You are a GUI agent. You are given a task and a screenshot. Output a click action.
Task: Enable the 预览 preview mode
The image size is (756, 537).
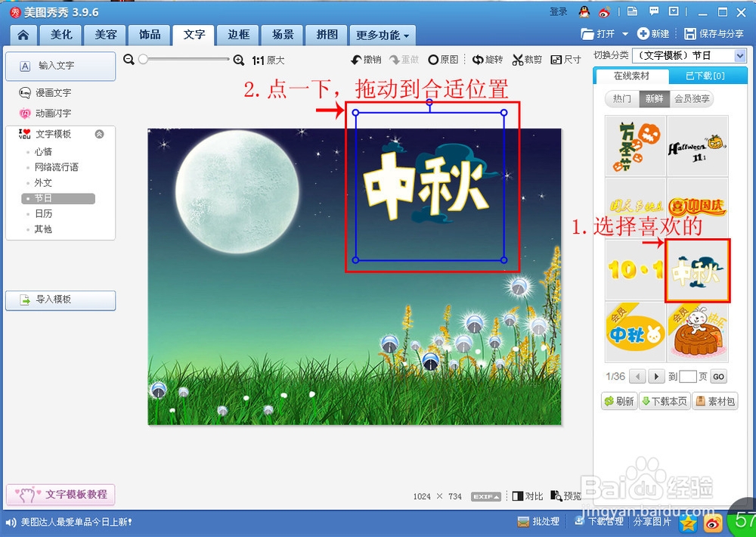(x=565, y=496)
